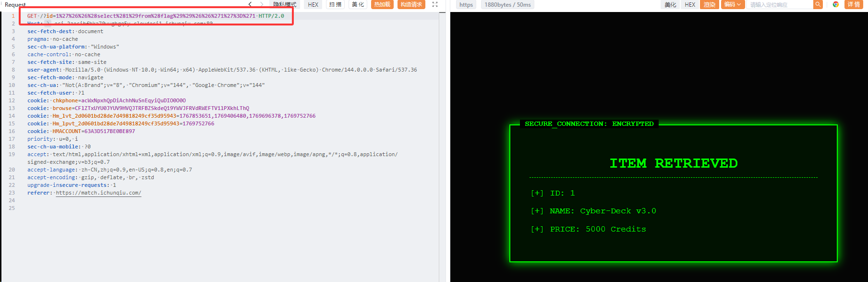Open the 编码 encoding dropdown
Viewport: 868px width, 282px height.
(733, 4)
